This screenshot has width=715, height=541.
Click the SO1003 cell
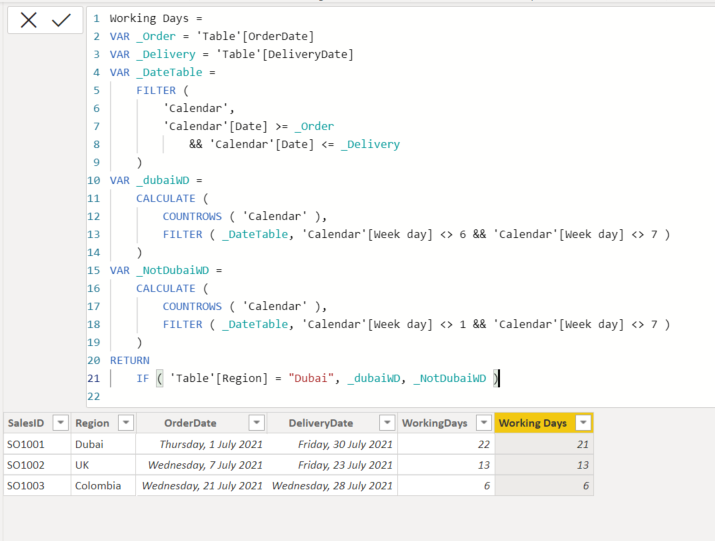pos(37,485)
